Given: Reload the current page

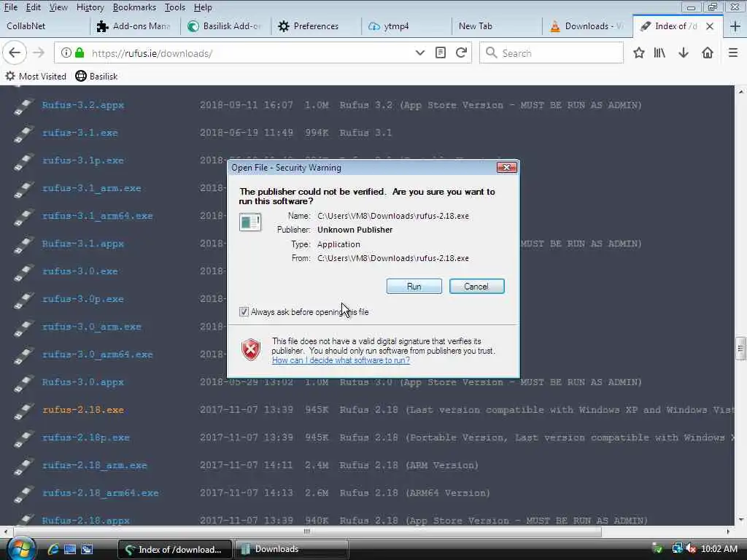Looking at the screenshot, I should [461, 52].
